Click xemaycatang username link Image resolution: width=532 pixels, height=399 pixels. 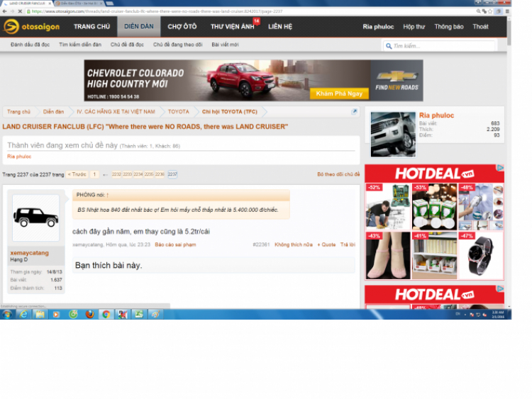(x=30, y=252)
